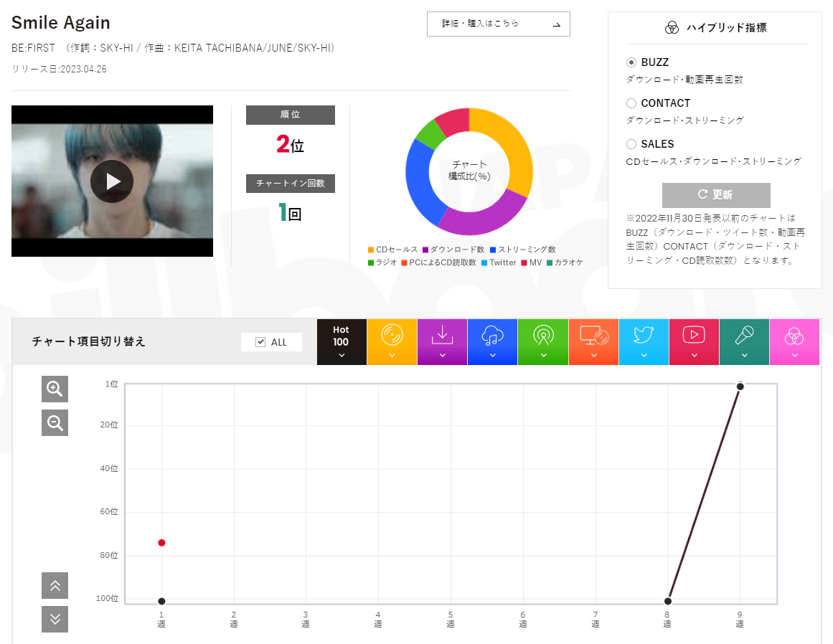Click the Twitter legend entry
Viewport: 833px width, 644px height.
[499, 262]
